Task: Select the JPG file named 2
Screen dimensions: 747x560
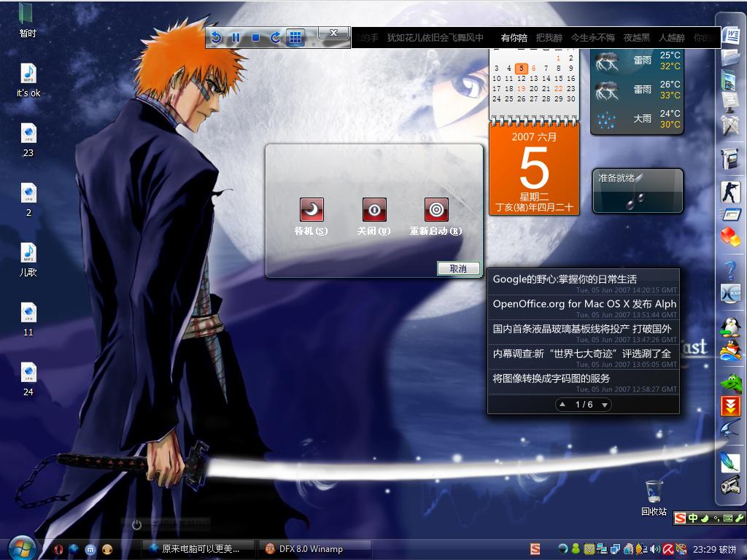Action: click(28, 201)
